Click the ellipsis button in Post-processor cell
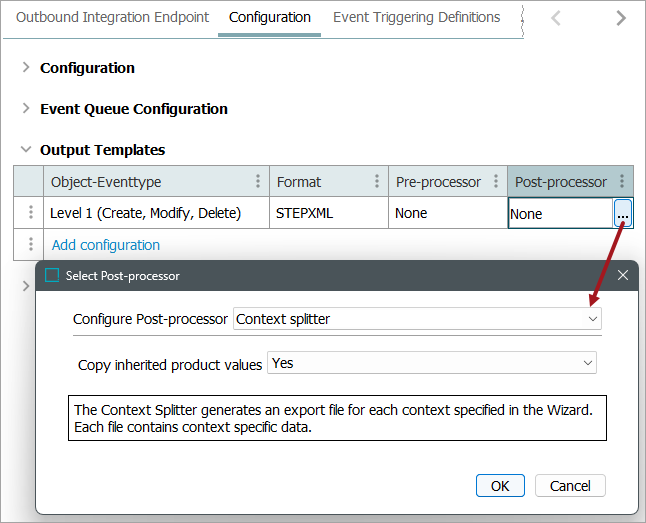646x523 pixels. [x=622, y=214]
